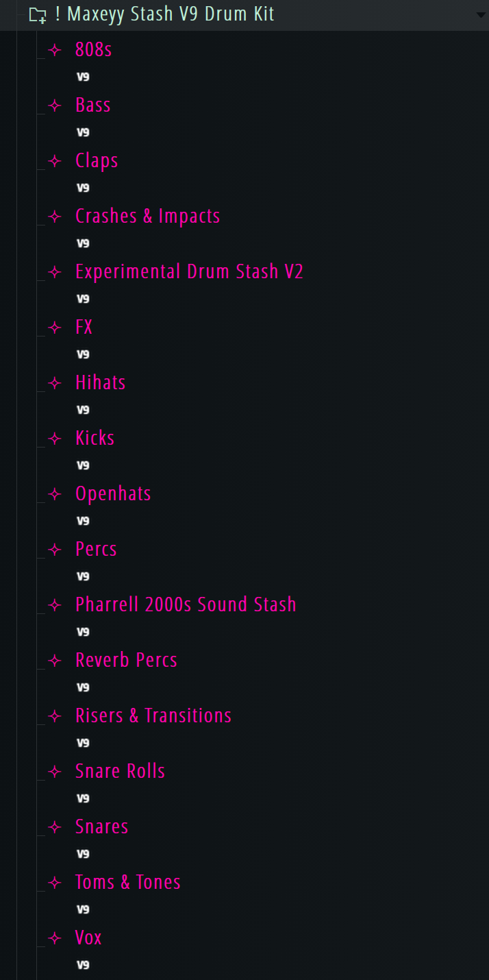Expand Experimental Drum Stash V2 folder

click(189, 272)
